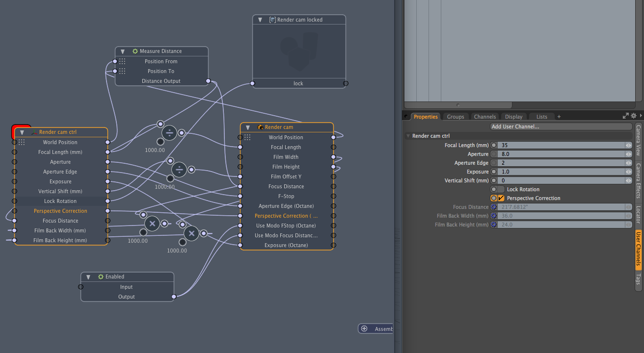Toggle the keyframe dot for Lock Rotation
The width and height of the screenshot is (644, 353).
tap(494, 189)
